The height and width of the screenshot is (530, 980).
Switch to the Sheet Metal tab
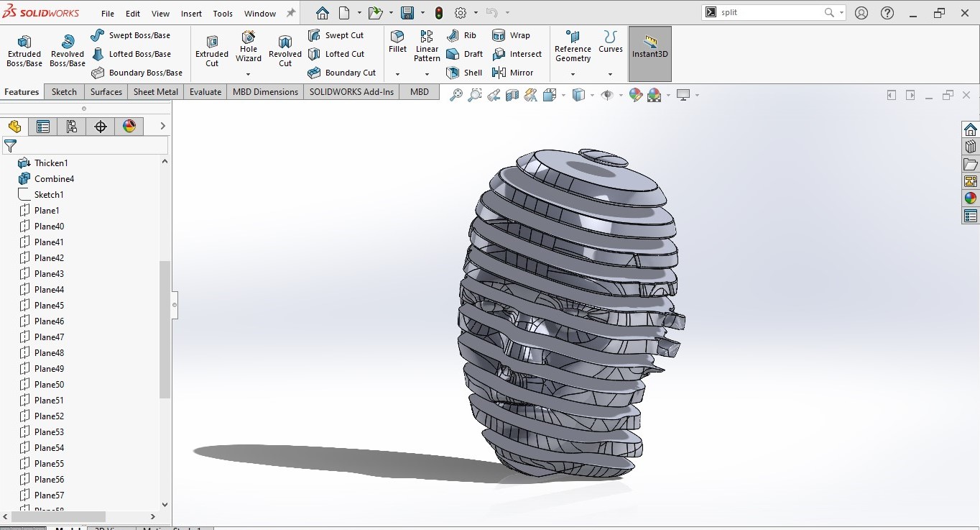coord(156,92)
